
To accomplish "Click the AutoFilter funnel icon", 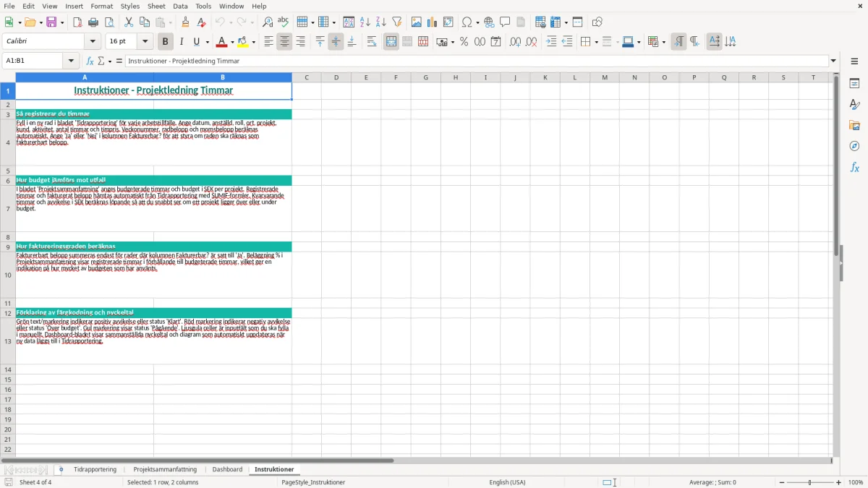I will [396, 22].
